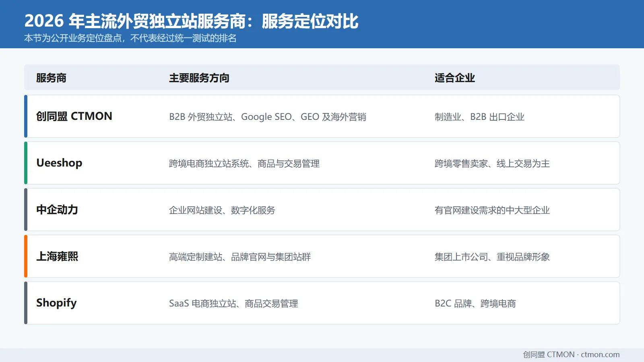Select the 创同盟 CTMON row name
The height and width of the screenshot is (362, 644).
click(x=74, y=116)
